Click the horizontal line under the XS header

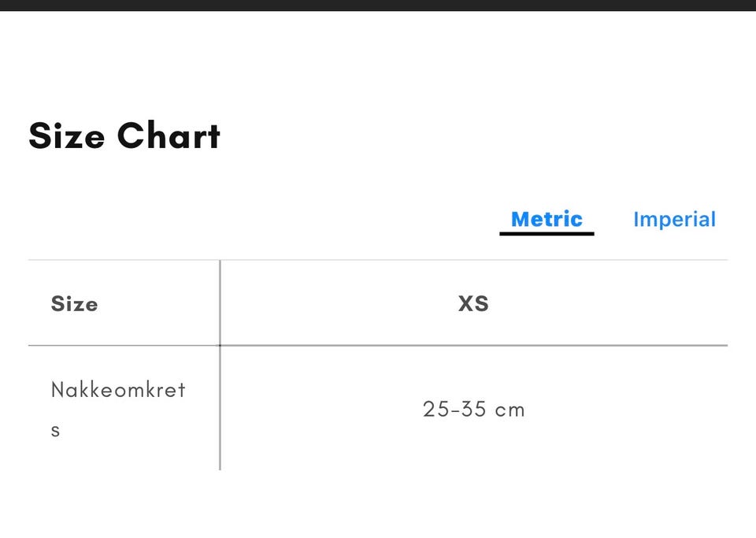[473, 345]
